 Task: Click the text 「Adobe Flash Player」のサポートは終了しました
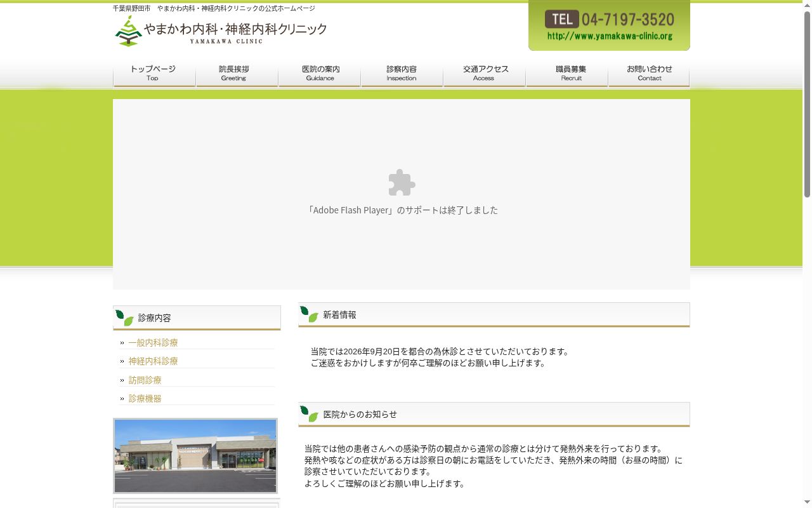tap(402, 210)
